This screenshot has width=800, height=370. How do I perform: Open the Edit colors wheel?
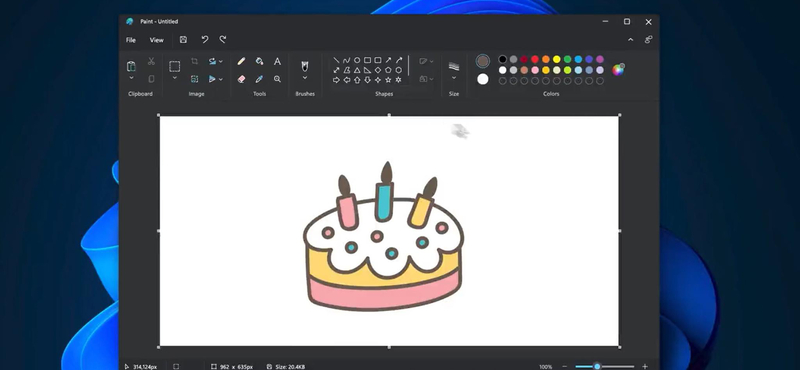pyautogui.click(x=618, y=70)
